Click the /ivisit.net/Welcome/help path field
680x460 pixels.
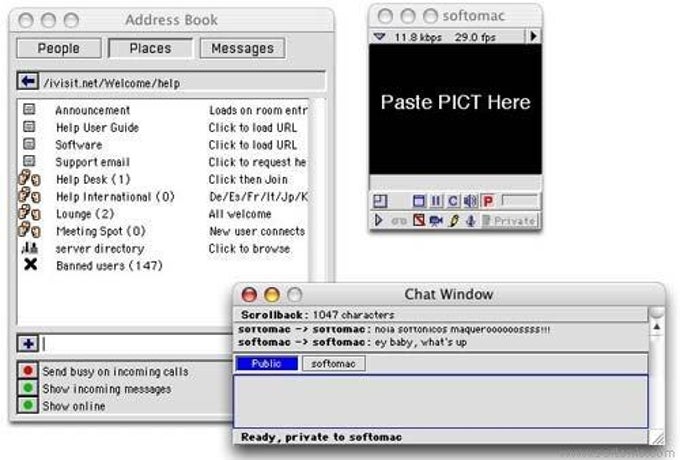183,82
